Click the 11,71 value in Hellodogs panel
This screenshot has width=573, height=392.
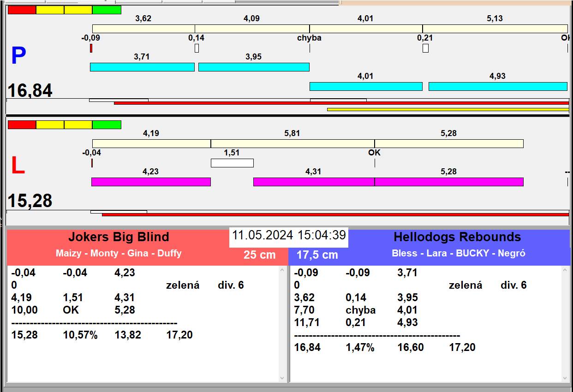[307, 322]
